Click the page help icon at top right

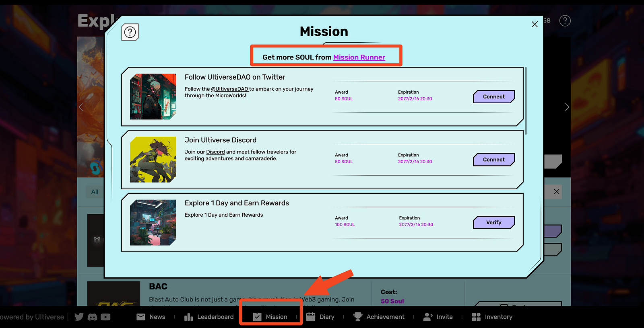(x=565, y=21)
